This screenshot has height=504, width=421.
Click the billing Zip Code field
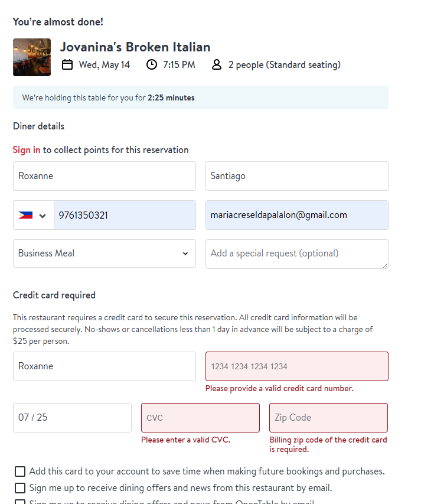pos(328,418)
